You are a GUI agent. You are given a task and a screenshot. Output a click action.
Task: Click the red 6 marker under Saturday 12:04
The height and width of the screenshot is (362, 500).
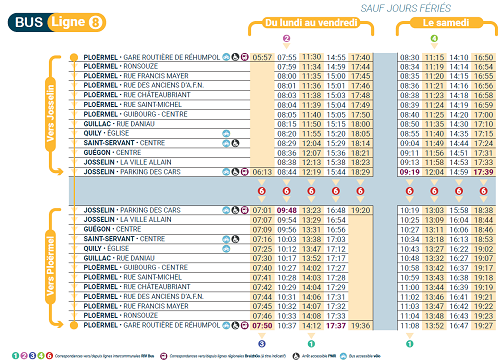point(434,191)
